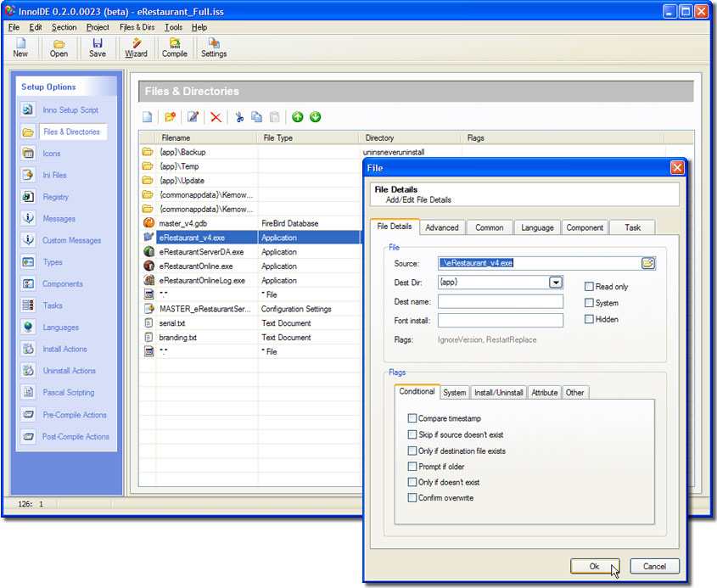Toggle the Confirm overwrite checkbox

click(x=412, y=498)
